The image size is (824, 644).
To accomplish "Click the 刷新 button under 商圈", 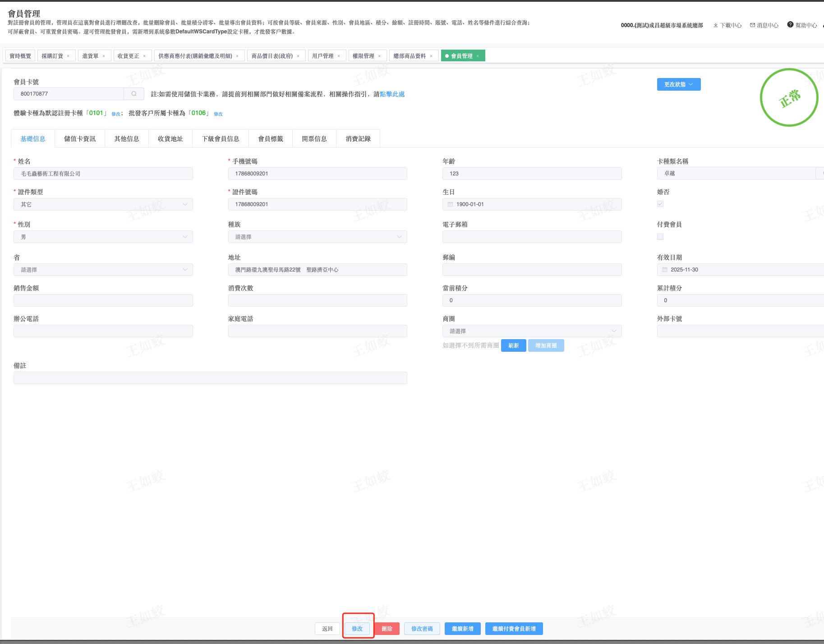I will tap(514, 345).
